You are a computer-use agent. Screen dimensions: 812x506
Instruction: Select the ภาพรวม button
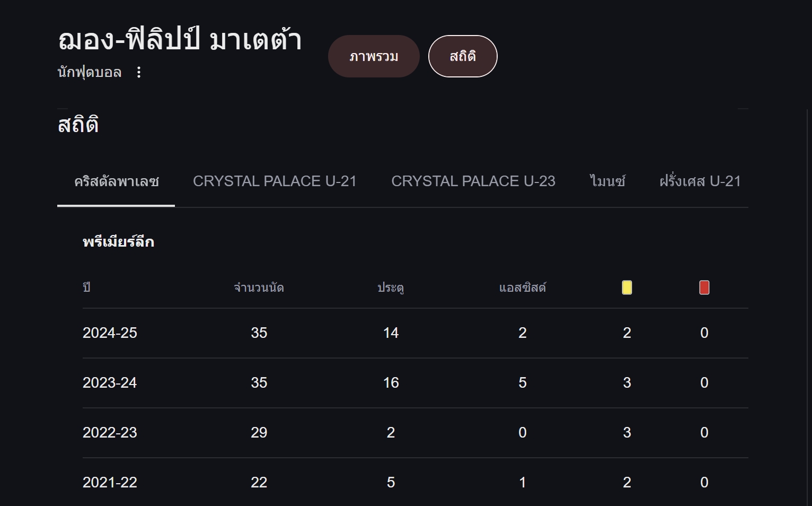point(374,56)
